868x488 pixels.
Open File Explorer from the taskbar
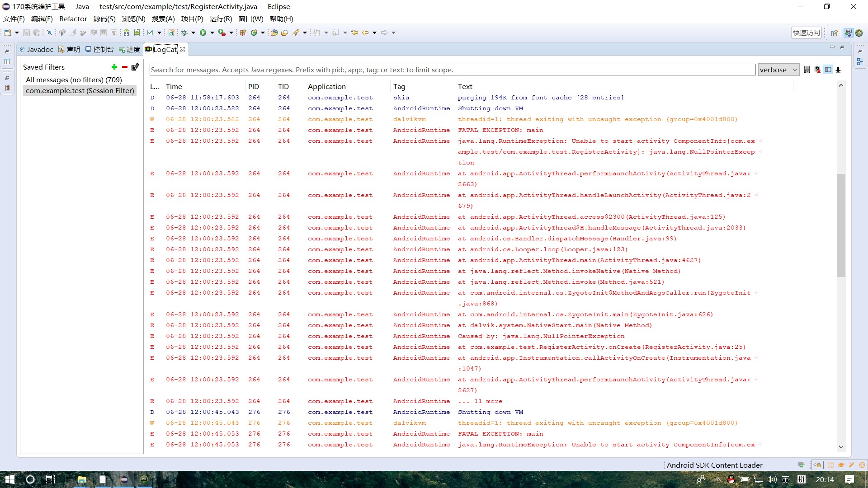82,479
